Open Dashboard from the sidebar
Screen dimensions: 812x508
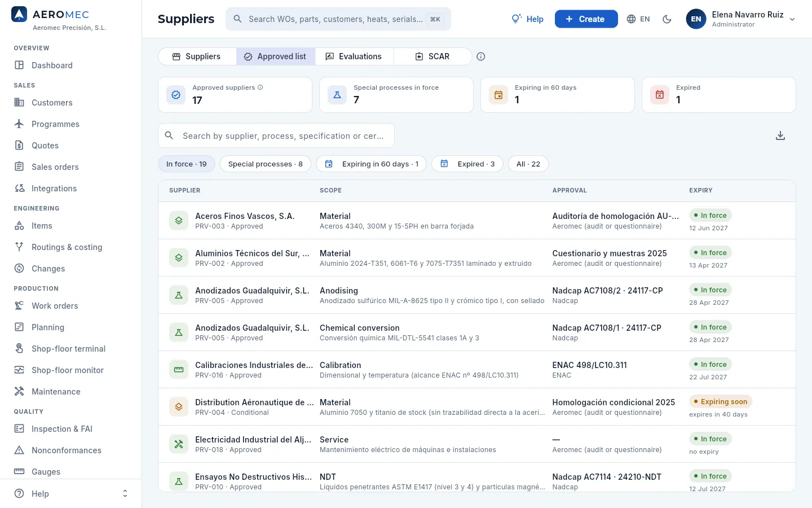coord(70,65)
